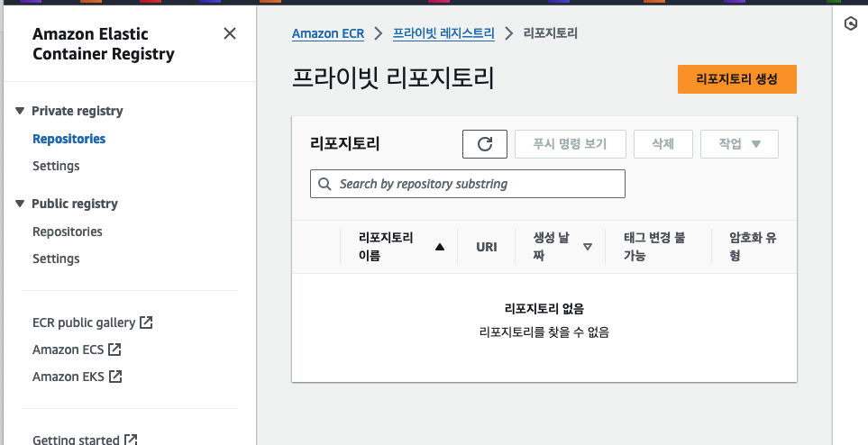
Task: Focus the Search by repository substring field
Action: click(468, 184)
